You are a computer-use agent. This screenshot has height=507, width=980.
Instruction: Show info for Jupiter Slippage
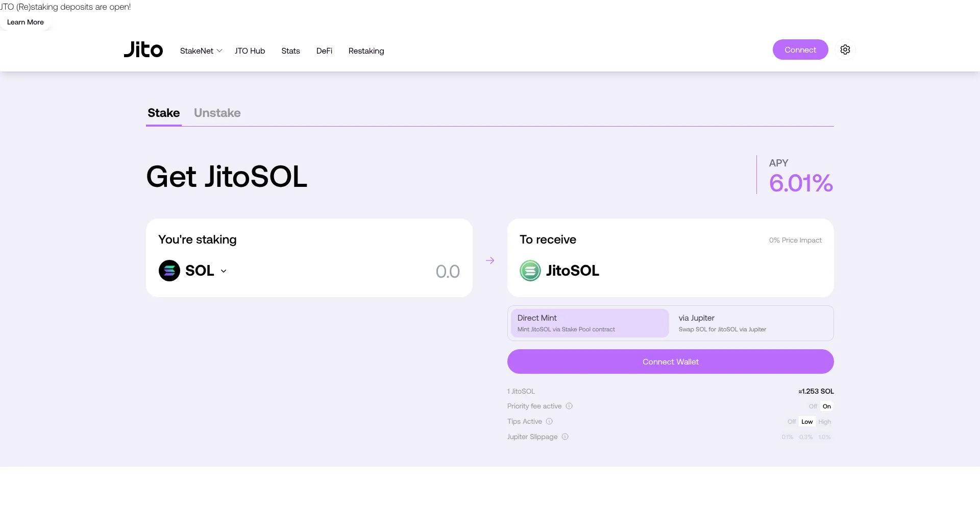click(x=565, y=437)
